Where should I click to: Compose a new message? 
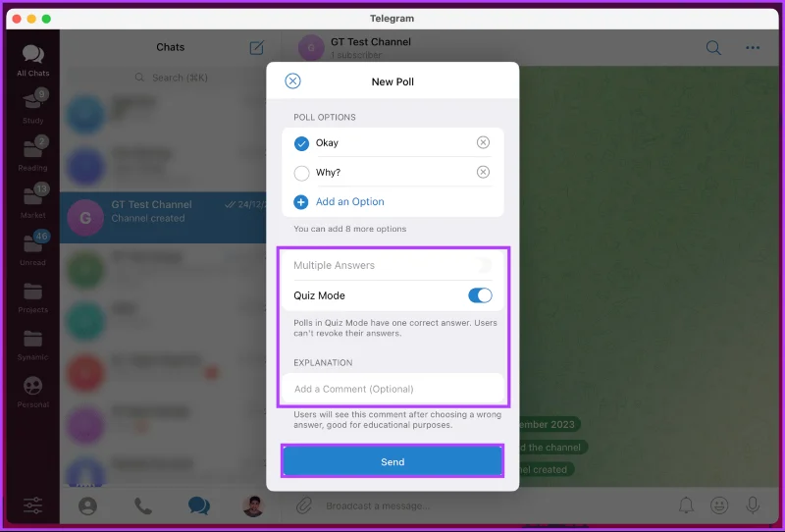point(256,47)
